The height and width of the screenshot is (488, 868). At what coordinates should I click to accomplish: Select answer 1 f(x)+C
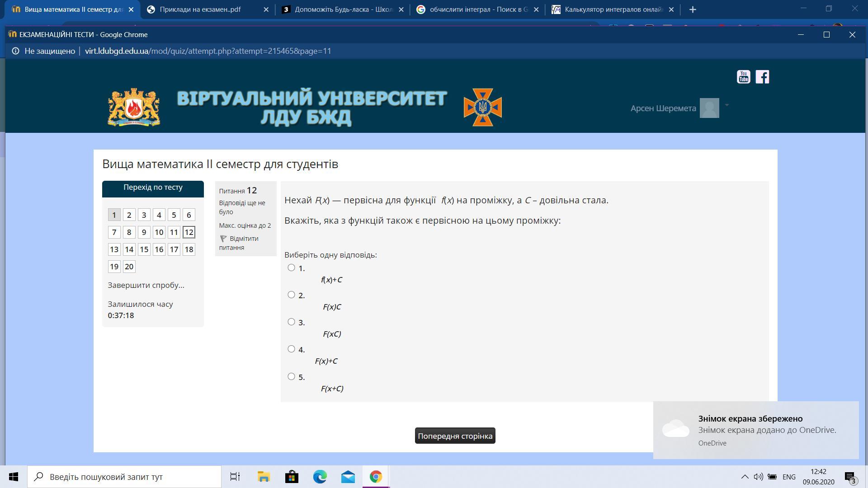291,267
